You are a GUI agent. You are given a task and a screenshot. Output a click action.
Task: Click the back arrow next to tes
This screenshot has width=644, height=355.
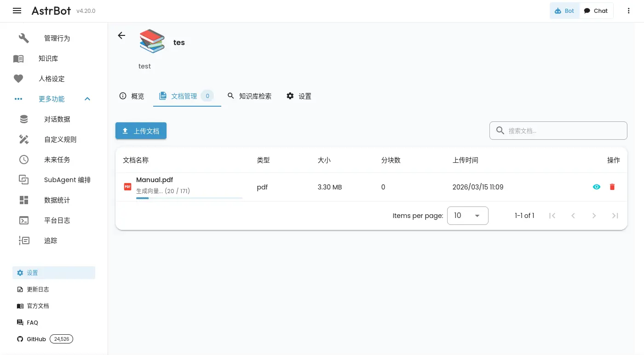(x=121, y=35)
